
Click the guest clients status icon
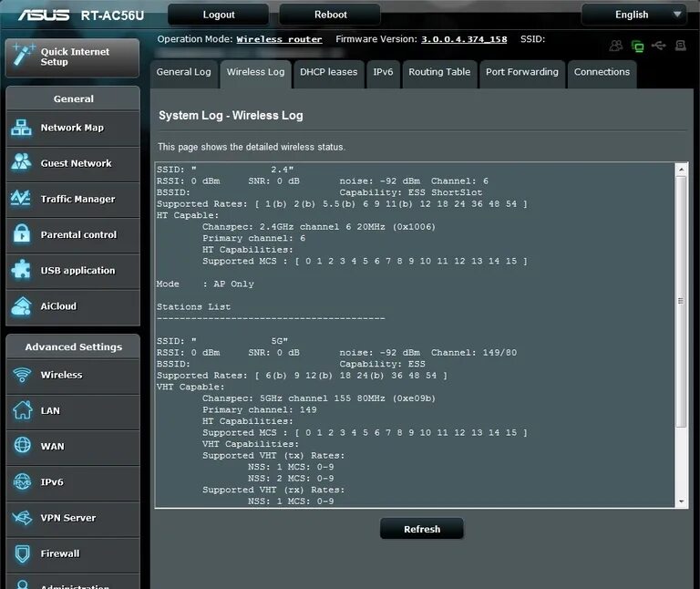click(x=616, y=45)
